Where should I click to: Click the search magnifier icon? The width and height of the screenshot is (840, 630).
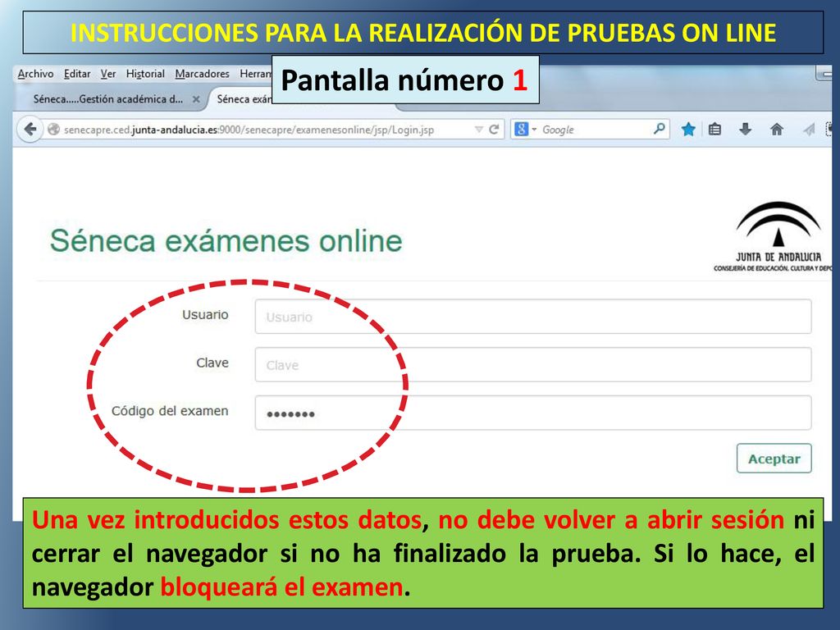660,129
